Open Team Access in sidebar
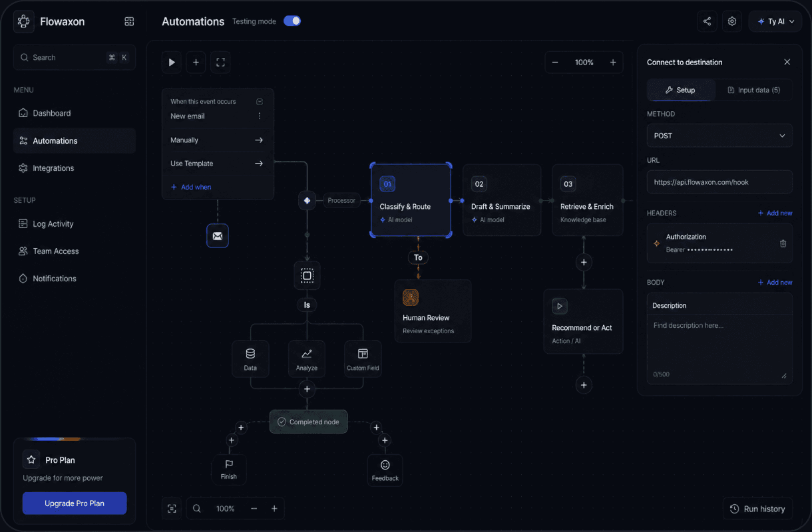 (75, 251)
